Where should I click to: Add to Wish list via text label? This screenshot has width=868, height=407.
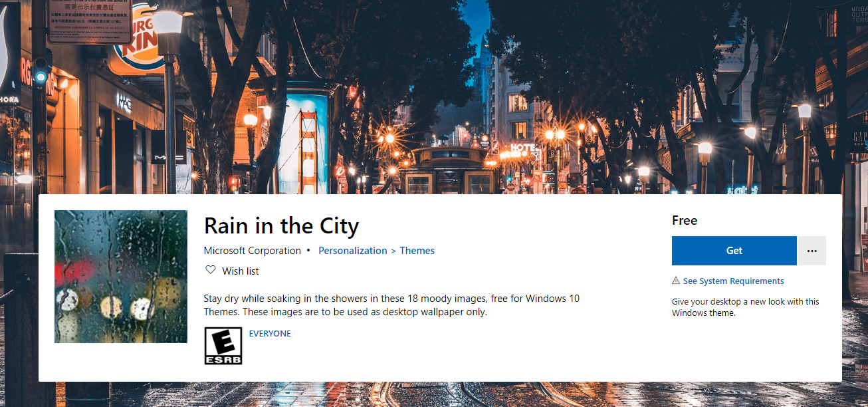[241, 271]
